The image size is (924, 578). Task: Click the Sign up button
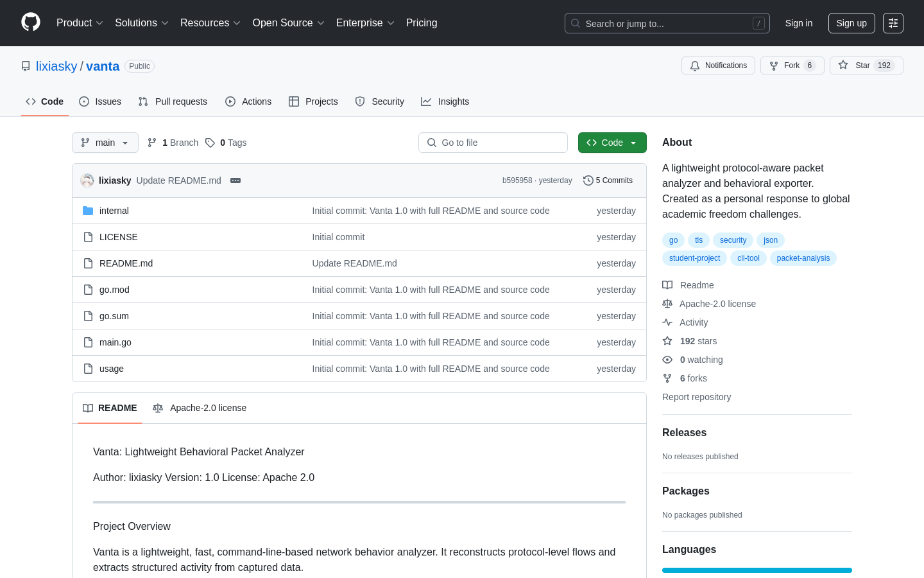click(x=851, y=23)
